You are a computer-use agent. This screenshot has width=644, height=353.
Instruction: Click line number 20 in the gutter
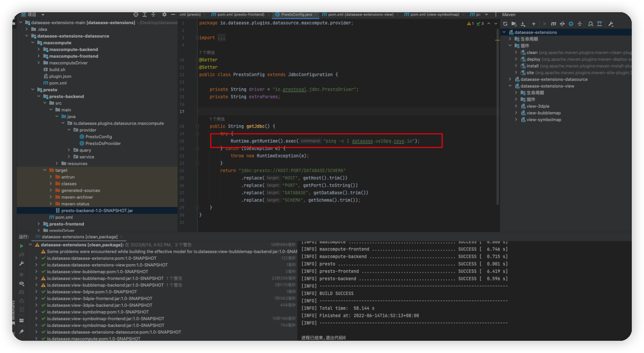[x=182, y=141]
